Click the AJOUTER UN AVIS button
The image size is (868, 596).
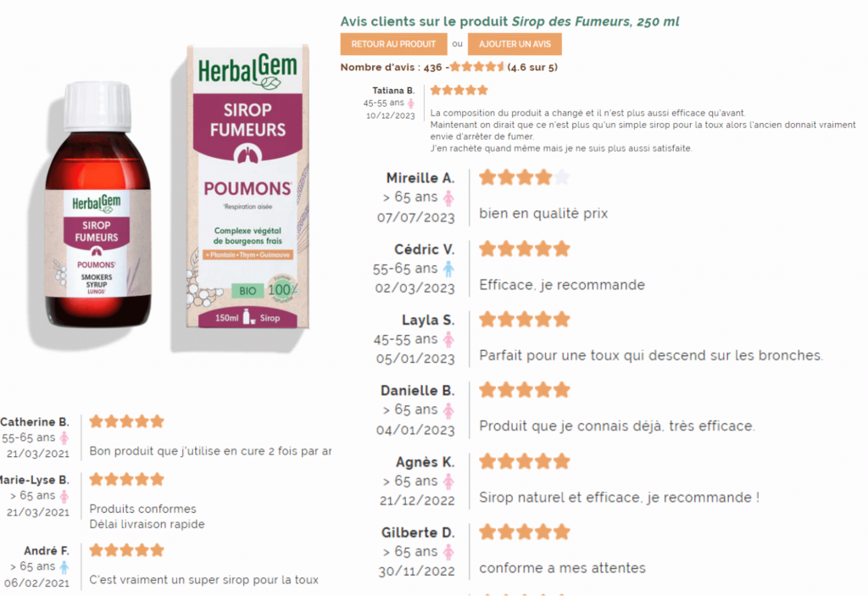coord(515,44)
